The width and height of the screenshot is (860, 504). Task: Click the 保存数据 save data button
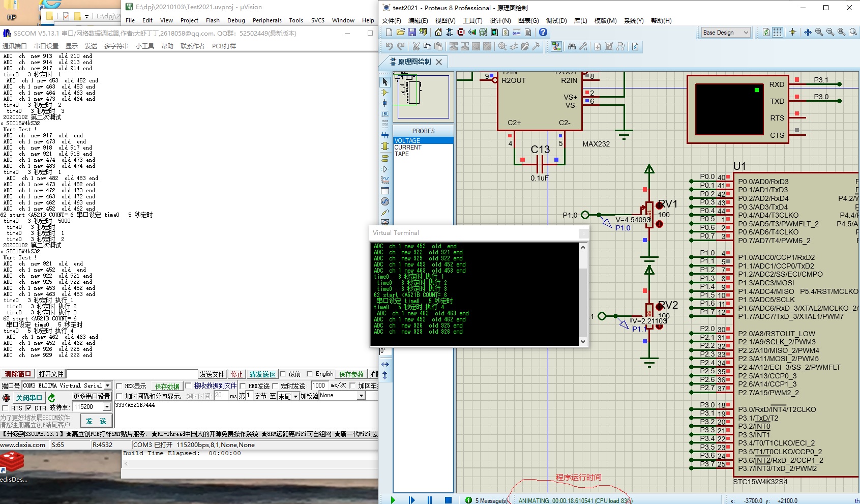click(167, 386)
